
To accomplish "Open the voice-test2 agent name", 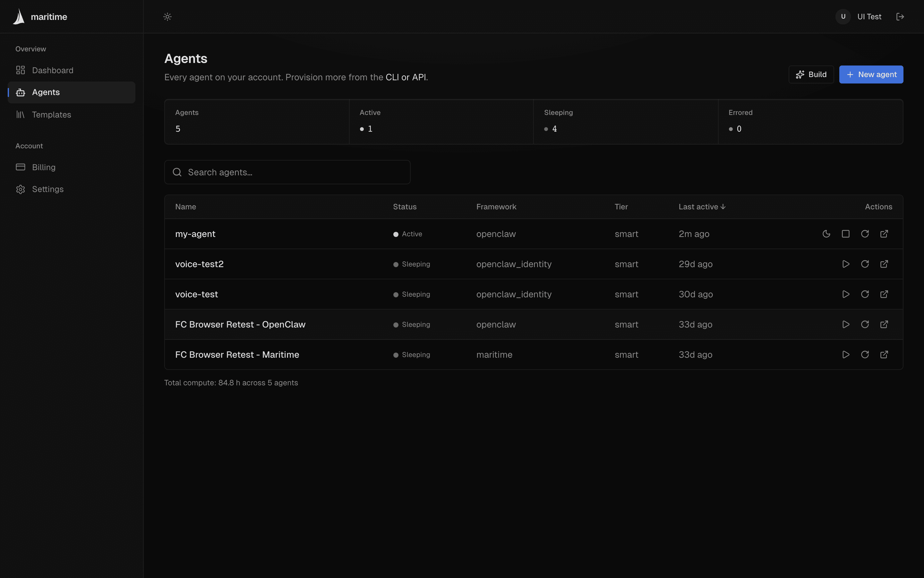I will (199, 264).
